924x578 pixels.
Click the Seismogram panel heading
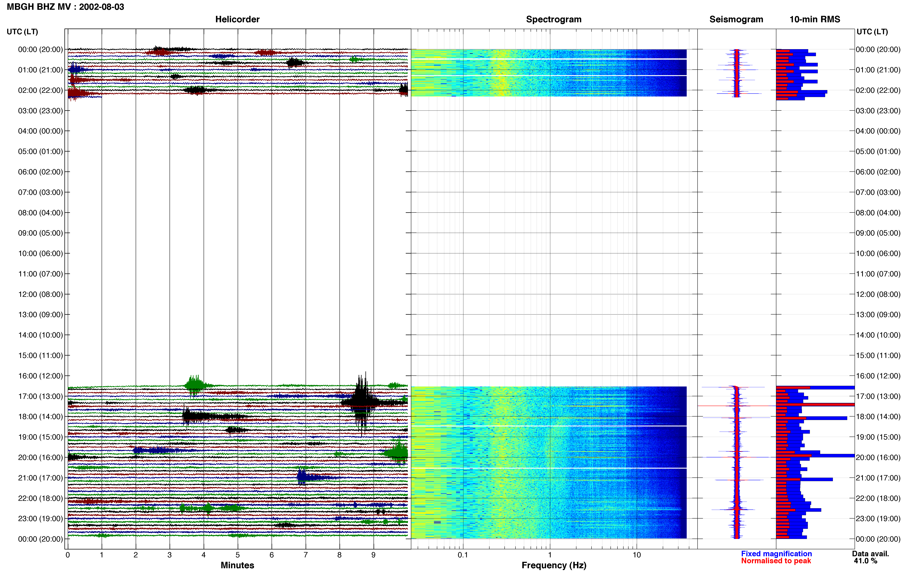[x=736, y=20]
